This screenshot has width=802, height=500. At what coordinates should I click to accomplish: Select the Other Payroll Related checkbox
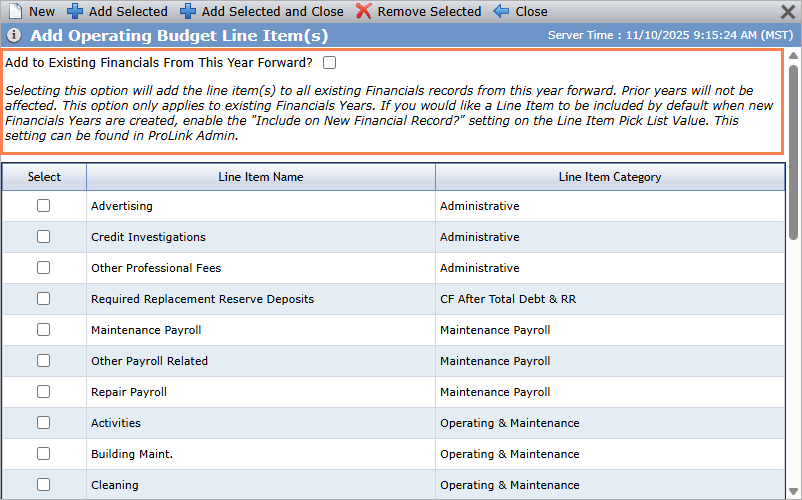pos(43,360)
